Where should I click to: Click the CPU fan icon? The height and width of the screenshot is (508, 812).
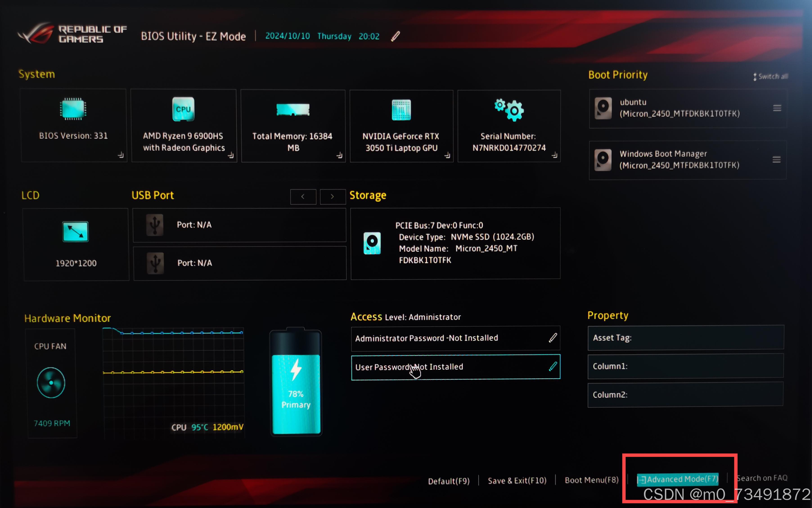[x=51, y=383]
